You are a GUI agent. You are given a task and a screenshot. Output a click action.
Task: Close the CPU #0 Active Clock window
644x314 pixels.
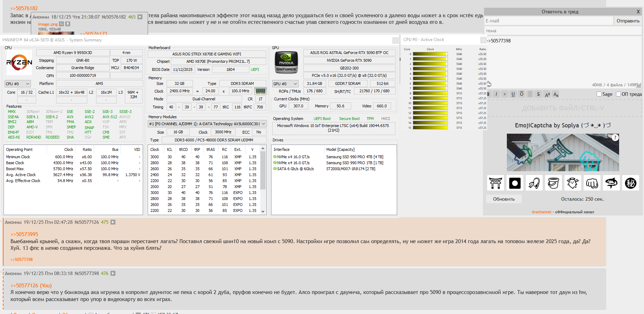[483, 40]
